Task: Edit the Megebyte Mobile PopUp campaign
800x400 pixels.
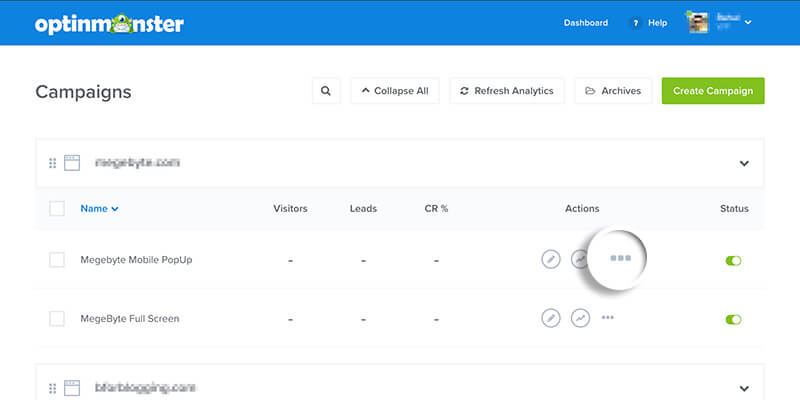Action: (x=551, y=260)
